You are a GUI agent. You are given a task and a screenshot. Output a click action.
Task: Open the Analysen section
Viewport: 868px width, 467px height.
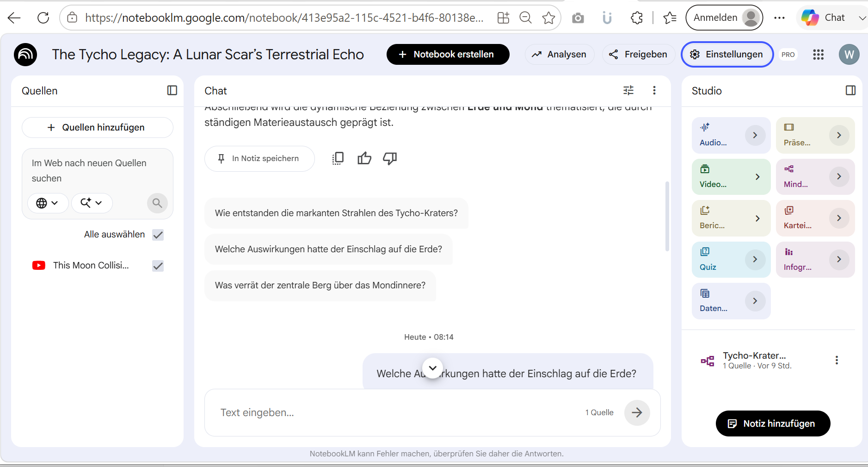[x=560, y=55]
